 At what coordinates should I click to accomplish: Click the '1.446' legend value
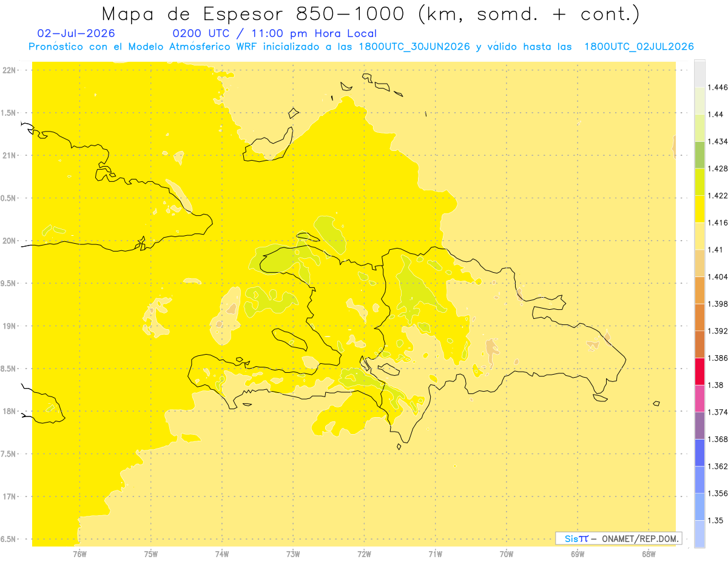pos(718,88)
